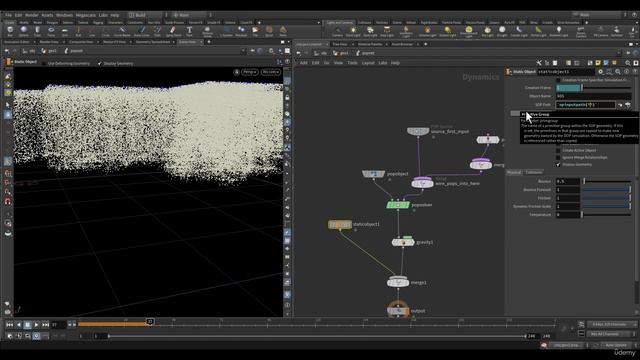Open the No cam dropdown in viewport
Screen dimensions: 640x360
coord(271,72)
